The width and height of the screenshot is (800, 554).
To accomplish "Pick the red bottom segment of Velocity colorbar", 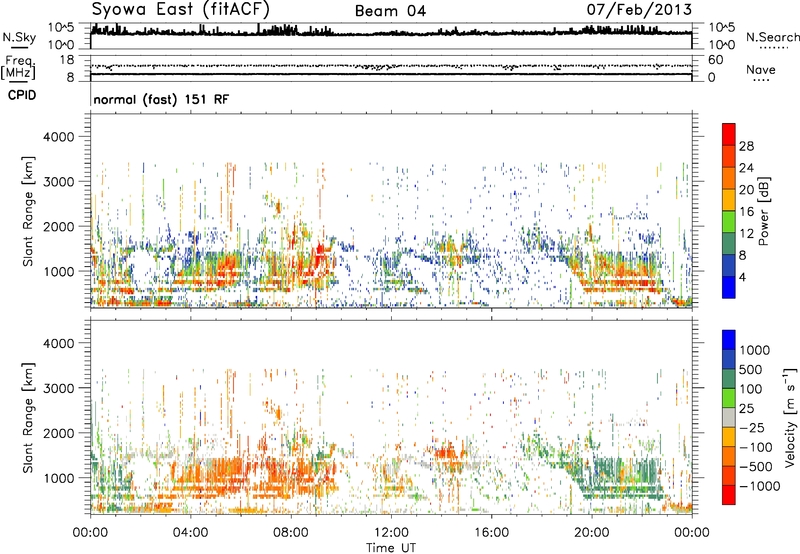I will (729, 495).
